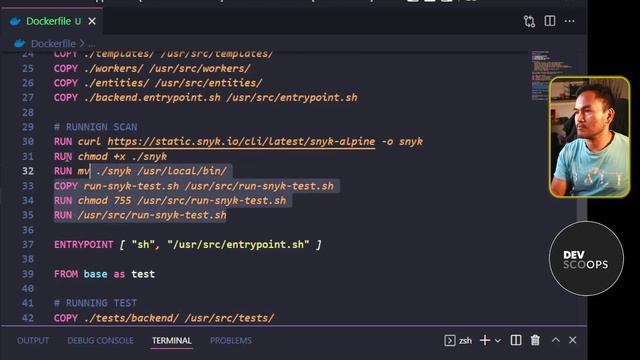Viewport: 640px width, 360px height.
Task: Open the PROBLEMS panel tab
Action: coord(231,340)
